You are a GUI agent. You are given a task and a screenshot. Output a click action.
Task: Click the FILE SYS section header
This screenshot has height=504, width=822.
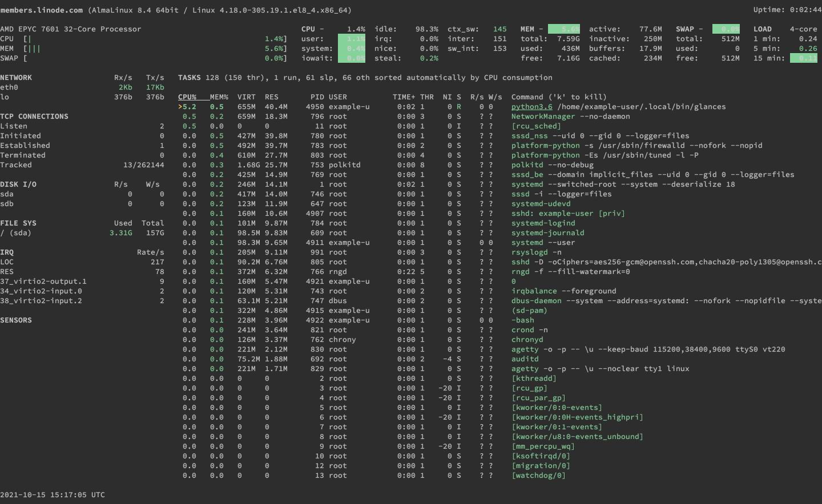[x=18, y=223]
